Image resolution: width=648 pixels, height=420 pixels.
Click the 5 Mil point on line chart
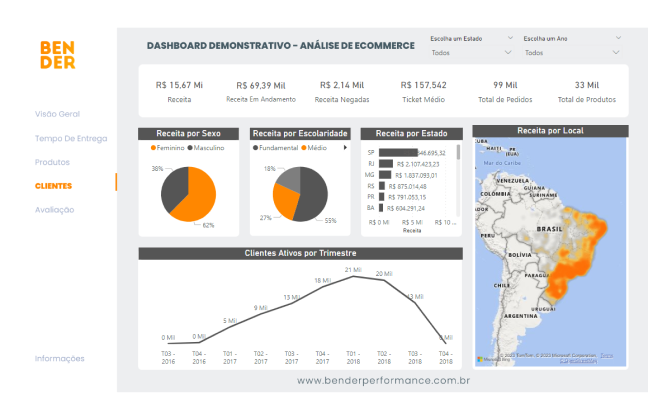pyautogui.click(x=230, y=327)
